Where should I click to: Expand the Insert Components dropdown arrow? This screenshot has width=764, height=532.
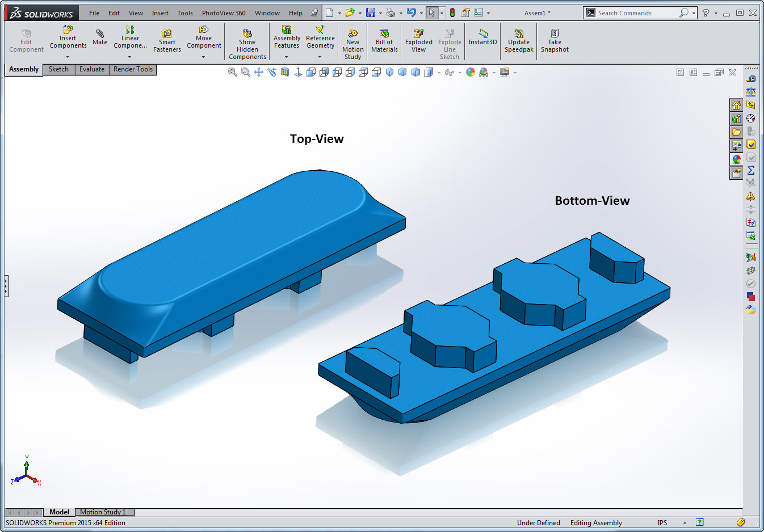(x=68, y=57)
